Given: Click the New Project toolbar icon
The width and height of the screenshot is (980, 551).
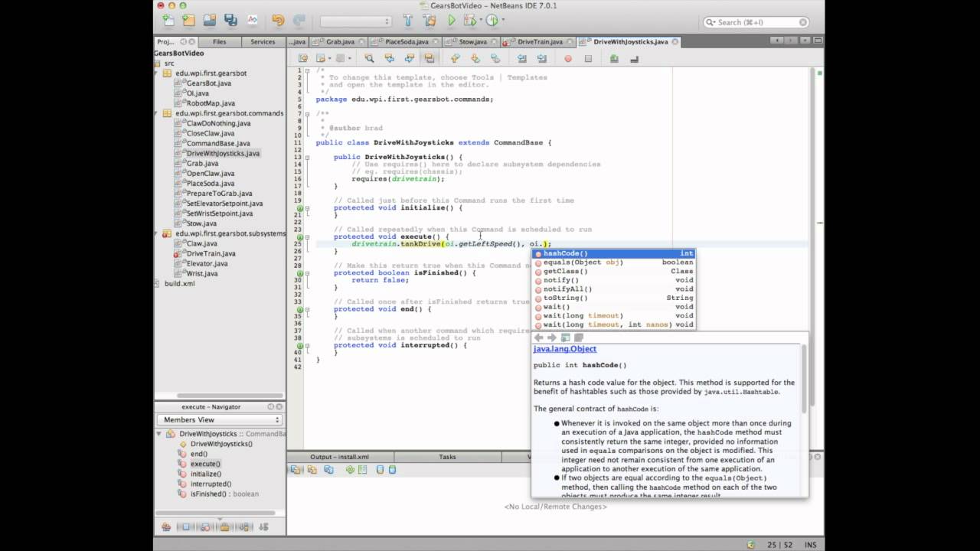Looking at the screenshot, I should pyautogui.click(x=188, y=21).
